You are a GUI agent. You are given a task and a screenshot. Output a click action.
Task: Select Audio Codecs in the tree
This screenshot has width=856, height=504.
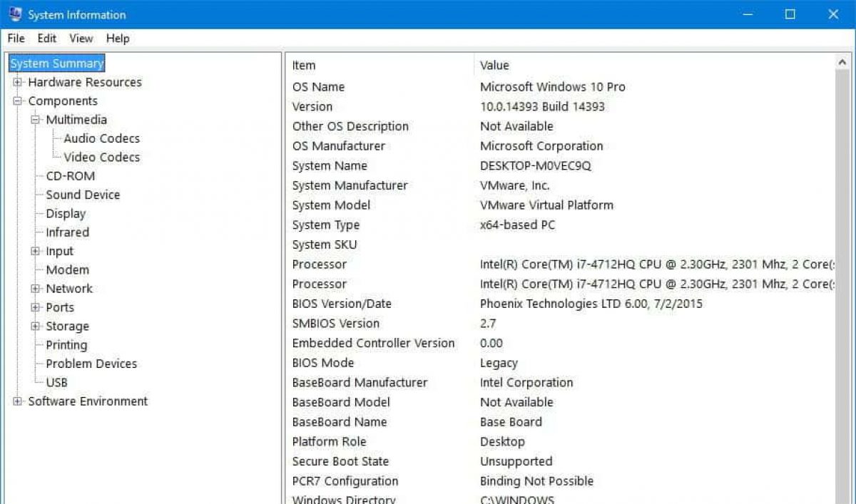pyautogui.click(x=101, y=138)
